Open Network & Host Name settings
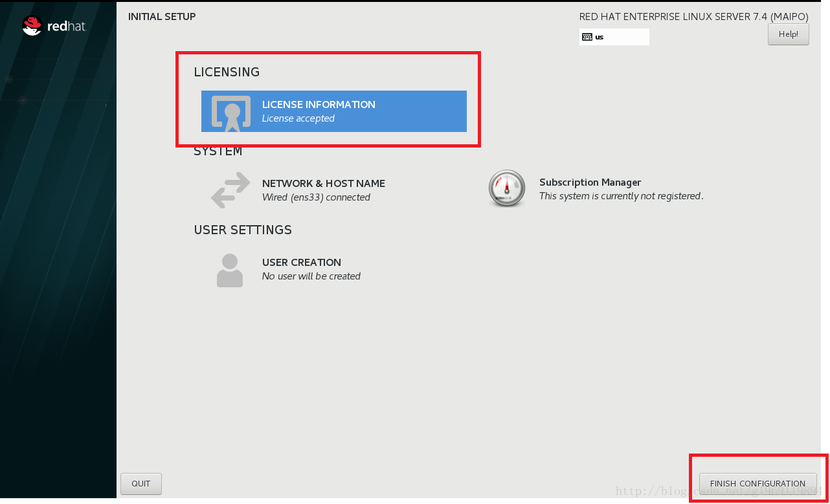 (324, 184)
